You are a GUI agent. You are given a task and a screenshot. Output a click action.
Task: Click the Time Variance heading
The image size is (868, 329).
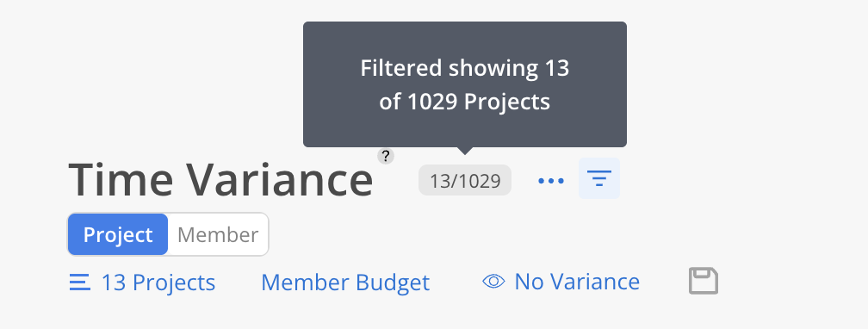pos(220,179)
